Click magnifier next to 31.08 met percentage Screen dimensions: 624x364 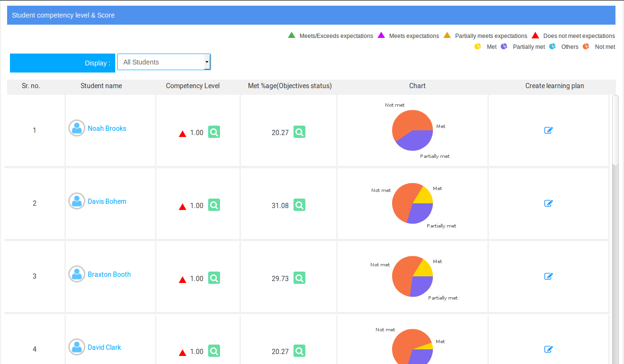tap(299, 205)
